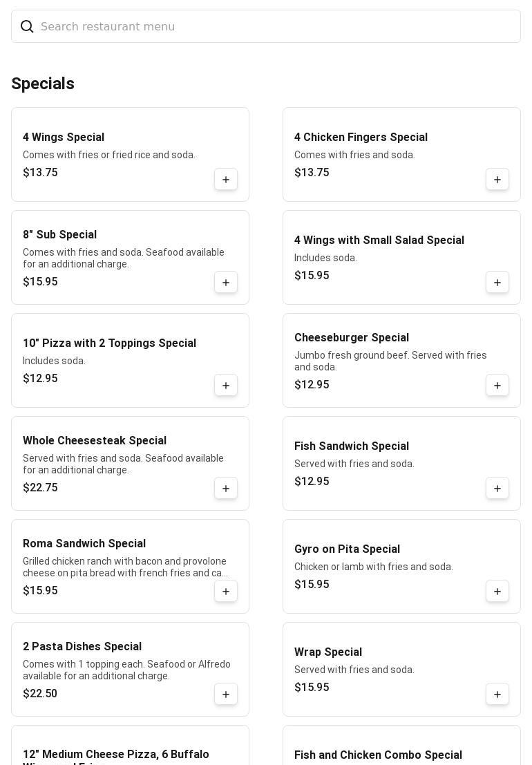Add Wrap Special with plus icon

point(497,695)
